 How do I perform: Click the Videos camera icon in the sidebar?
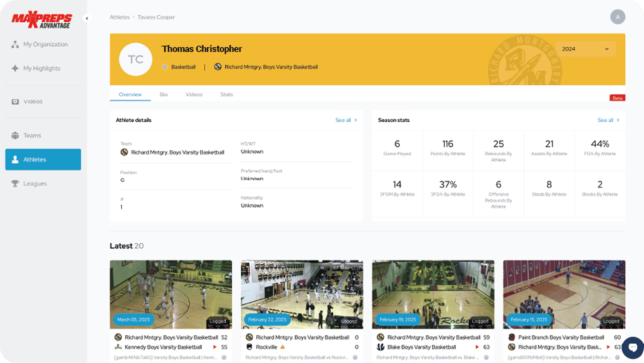click(15, 101)
